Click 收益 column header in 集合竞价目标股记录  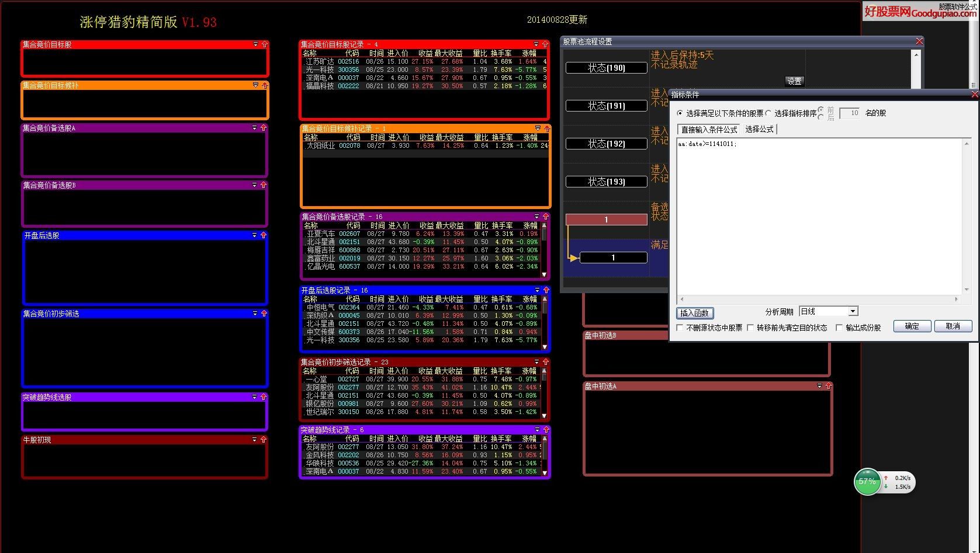tap(425, 53)
